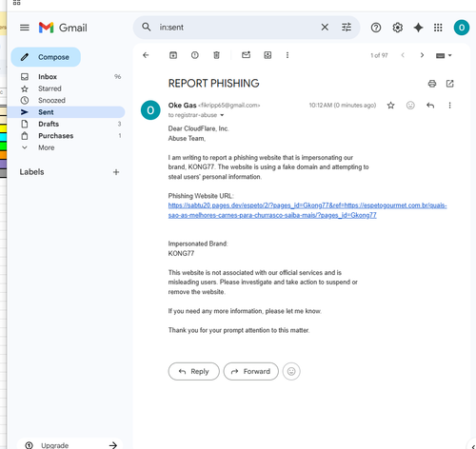Archive this email
The height and width of the screenshot is (449, 476).
[173, 55]
